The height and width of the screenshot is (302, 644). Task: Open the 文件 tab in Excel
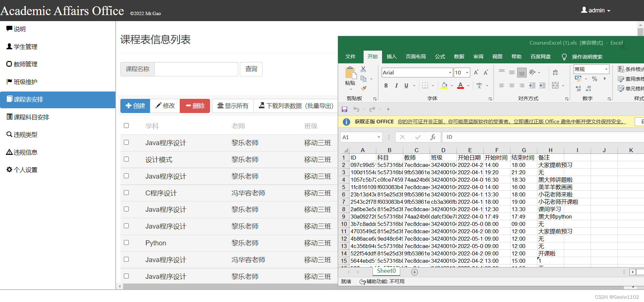(x=351, y=57)
